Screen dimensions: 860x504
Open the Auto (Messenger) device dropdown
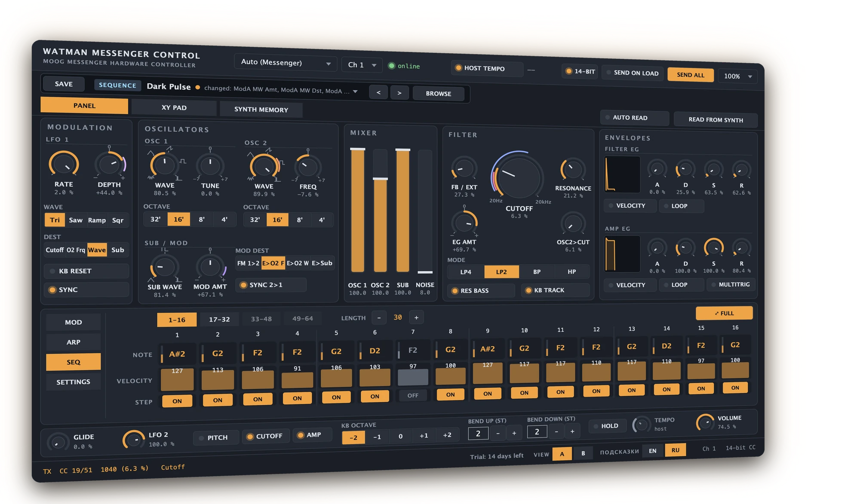285,63
